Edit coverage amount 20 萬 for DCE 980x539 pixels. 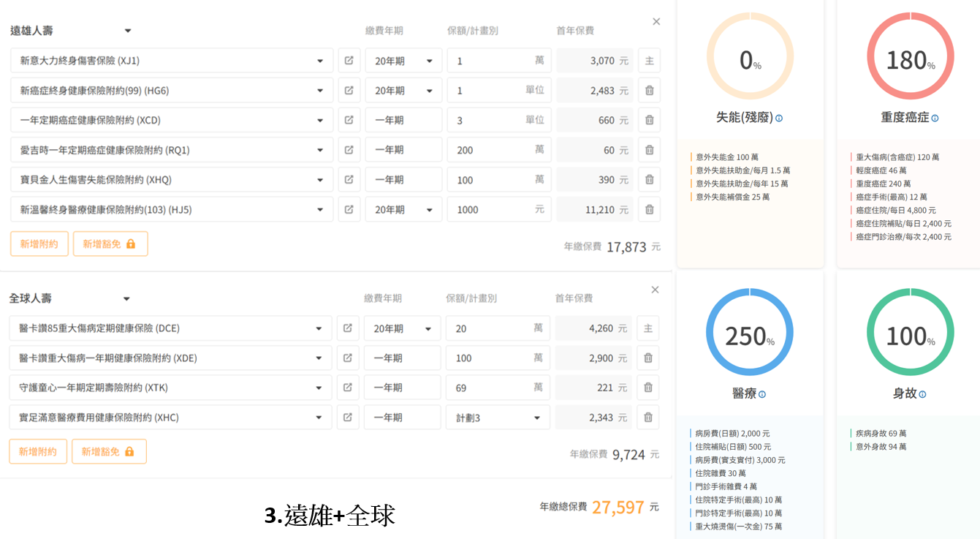pyautogui.click(x=498, y=328)
